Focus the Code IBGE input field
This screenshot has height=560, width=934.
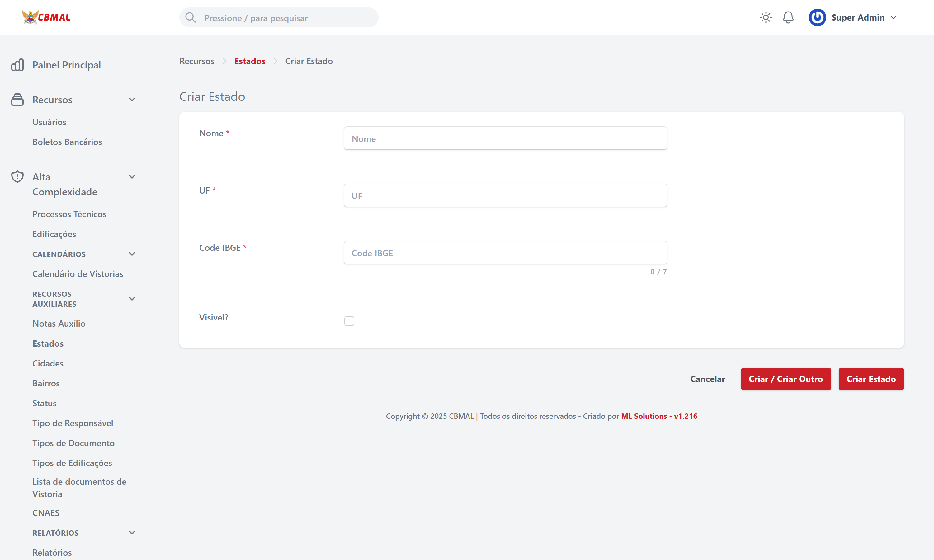pyautogui.click(x=505, y=253)
